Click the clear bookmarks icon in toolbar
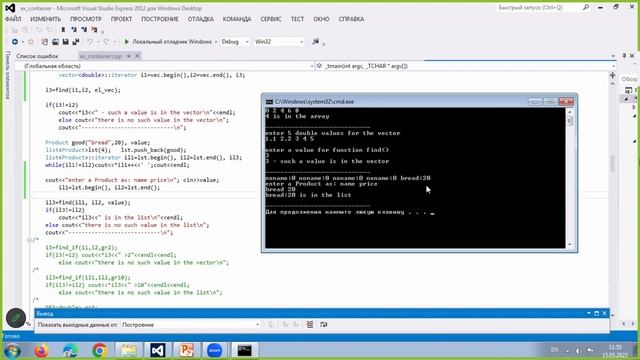This screenshot has width=640, height=360. tap(94, 30)
